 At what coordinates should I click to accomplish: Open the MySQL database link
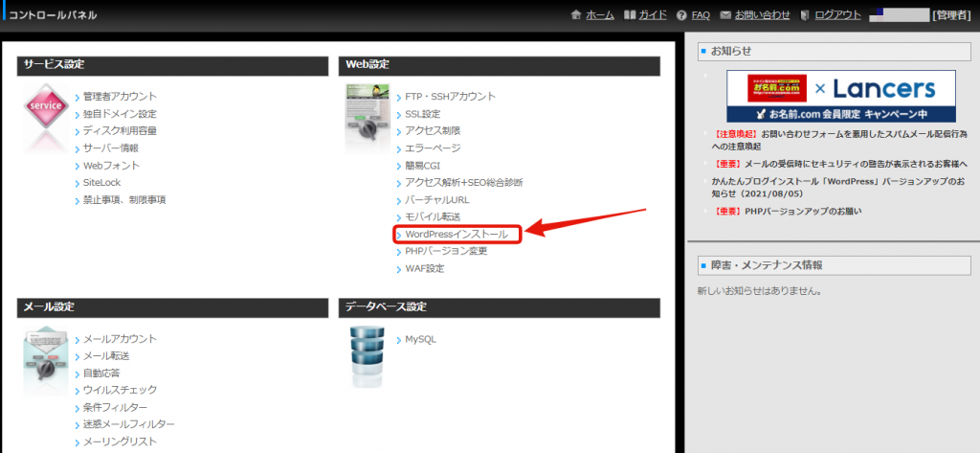click(x=420, y=339)
